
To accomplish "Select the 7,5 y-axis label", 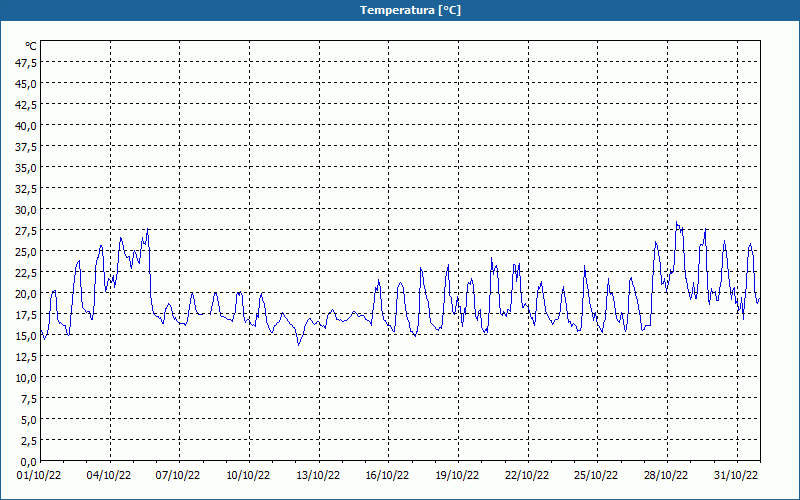I will coord(29,399).
